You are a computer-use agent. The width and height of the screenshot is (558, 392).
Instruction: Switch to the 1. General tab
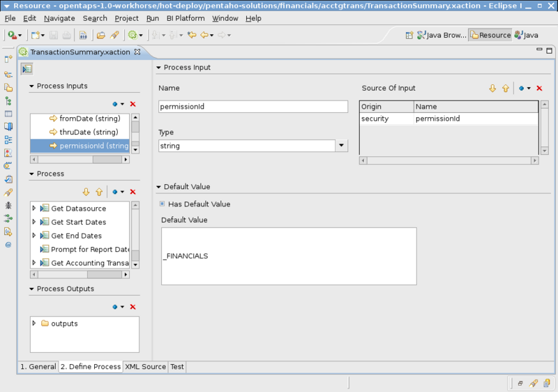pyautogui.click(x=38, y=366)
